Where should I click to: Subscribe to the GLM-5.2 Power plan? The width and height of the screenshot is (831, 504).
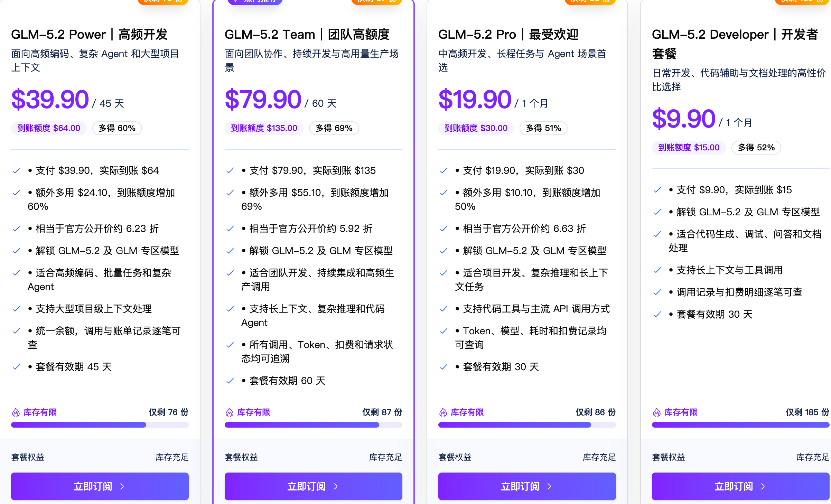pyautogui.click(x=100, y=486)
